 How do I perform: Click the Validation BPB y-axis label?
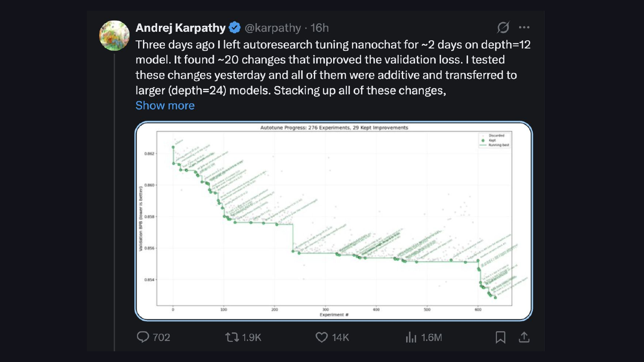tap(141, 219)
